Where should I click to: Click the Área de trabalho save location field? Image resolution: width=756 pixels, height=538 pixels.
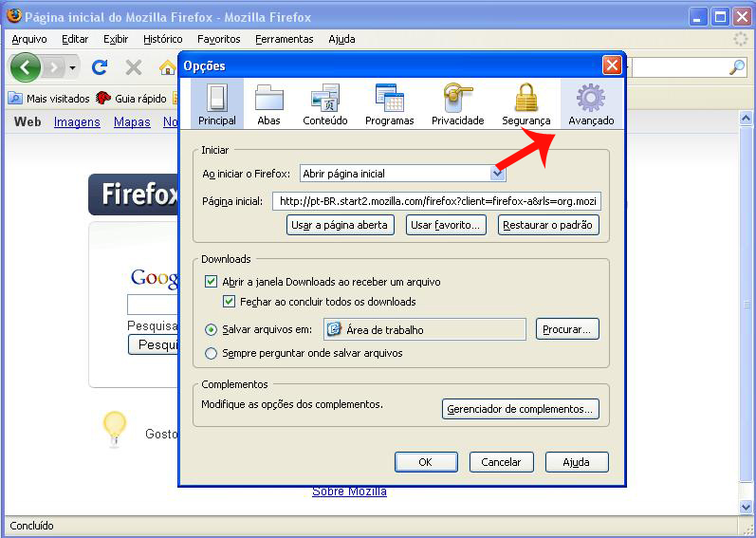coord(425,330)
